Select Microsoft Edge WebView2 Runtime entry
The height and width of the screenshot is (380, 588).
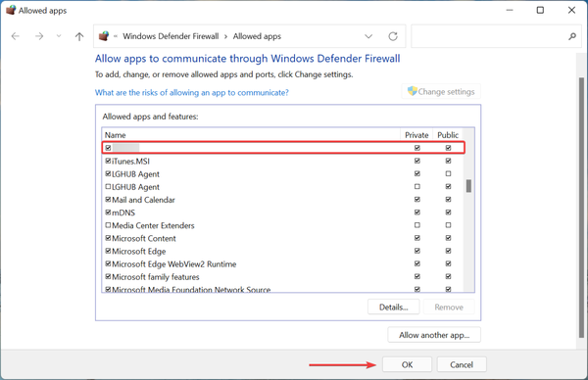click(174, 264)
